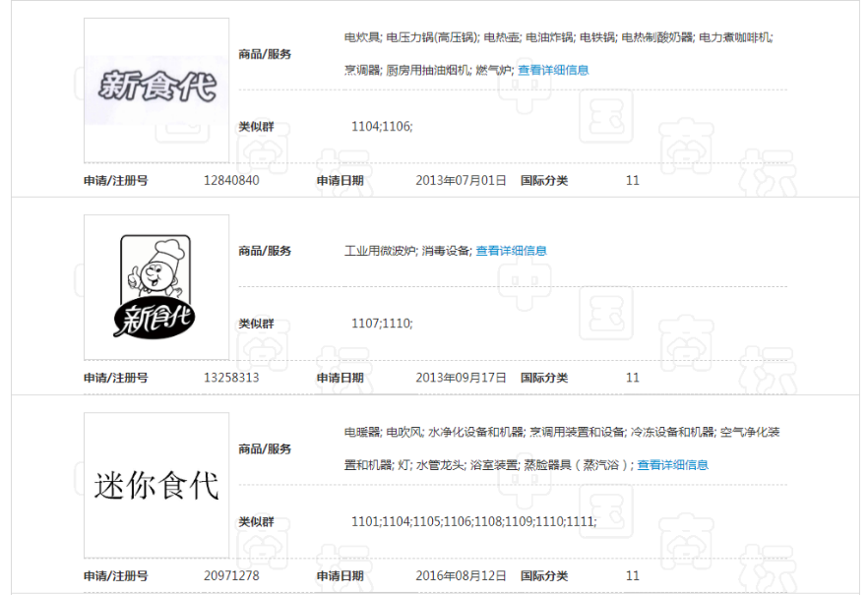This screenshot has height=595, width=868.
Task: Click 商品/服务 label in 20971278 entry
Action: 265,448
